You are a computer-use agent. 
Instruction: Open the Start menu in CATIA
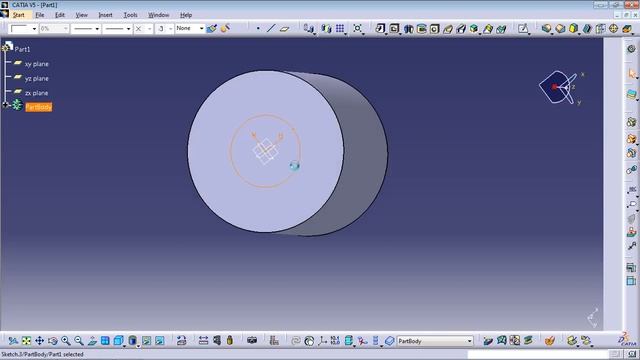18,15
